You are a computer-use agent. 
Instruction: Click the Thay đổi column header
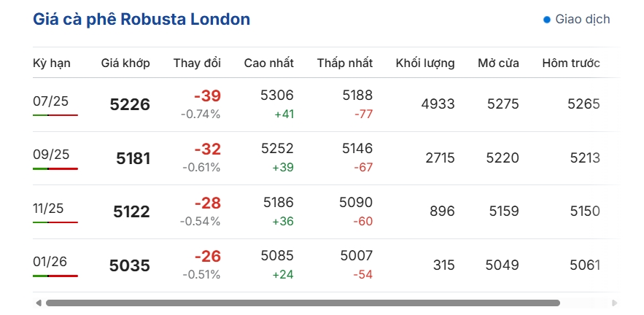(197, 63)
